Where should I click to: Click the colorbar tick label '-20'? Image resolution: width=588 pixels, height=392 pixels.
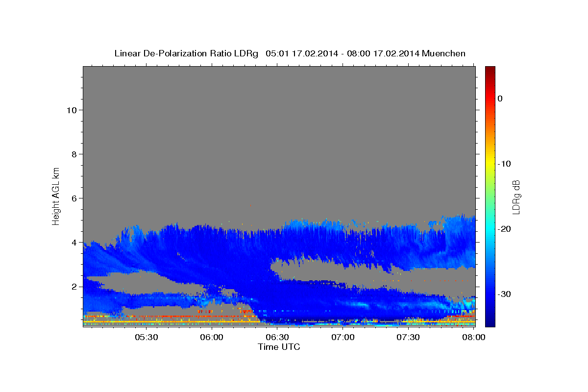pos(505,229)
